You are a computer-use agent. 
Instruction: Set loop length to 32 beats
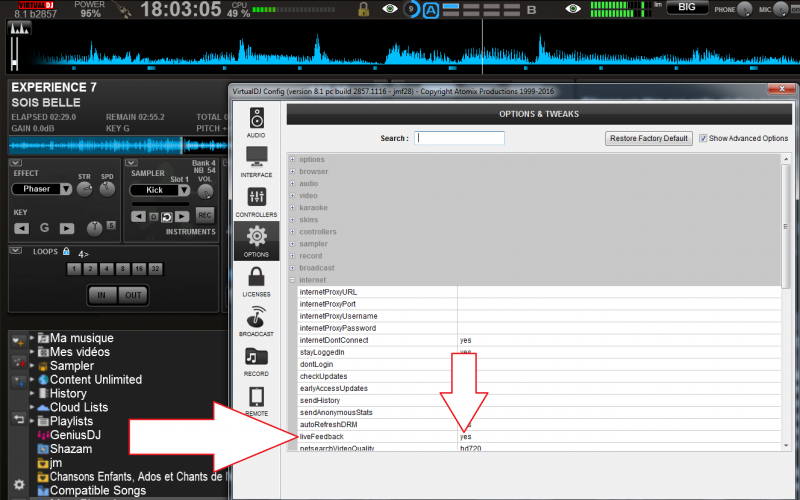pos(155,269)
